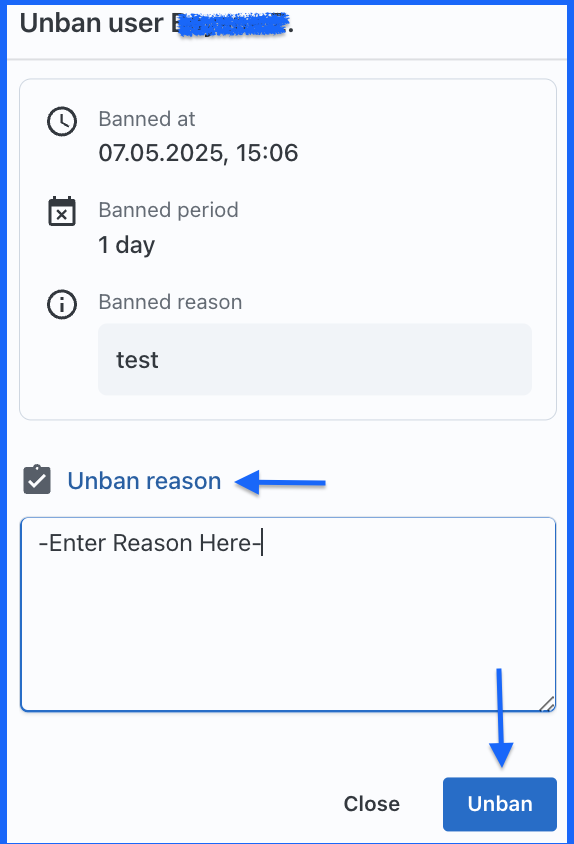Click the clipboard check icon beside Unban reason
Viewport: 574px width, 844px height.
pos(37,480)
